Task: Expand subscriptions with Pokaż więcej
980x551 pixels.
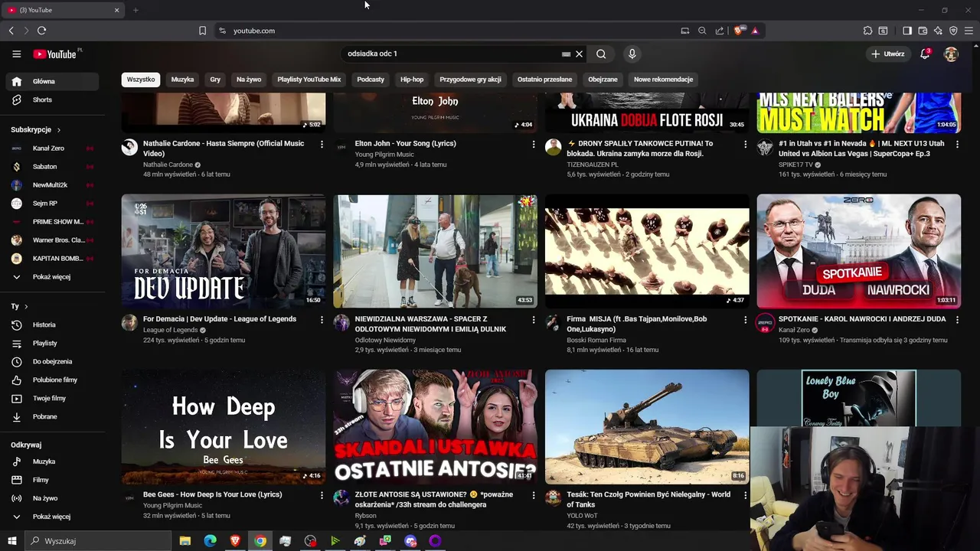Action: coord(52,276)
